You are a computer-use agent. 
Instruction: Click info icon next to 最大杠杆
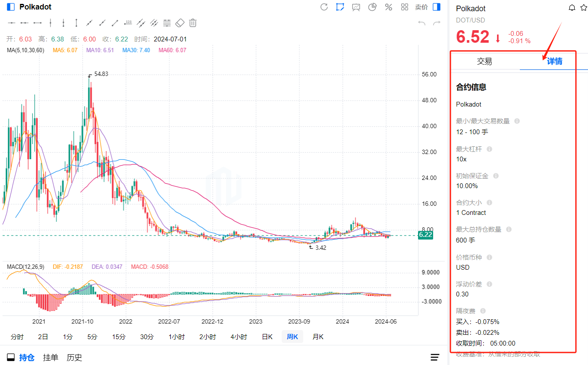[489, 149]
